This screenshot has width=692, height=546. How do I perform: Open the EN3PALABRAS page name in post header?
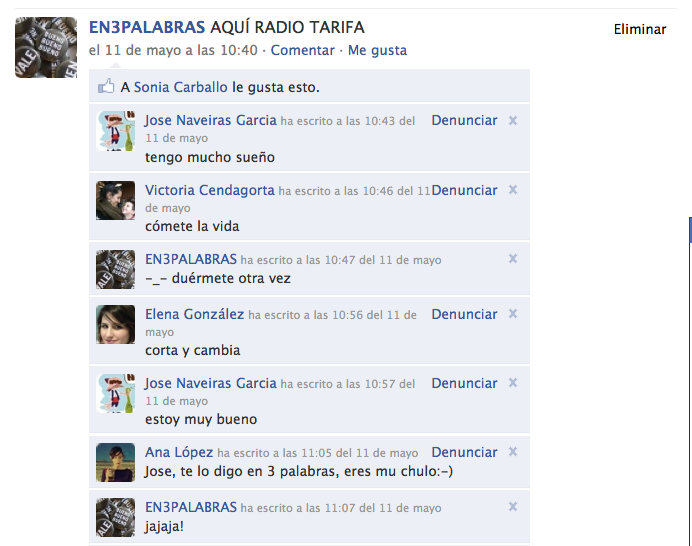147,27
